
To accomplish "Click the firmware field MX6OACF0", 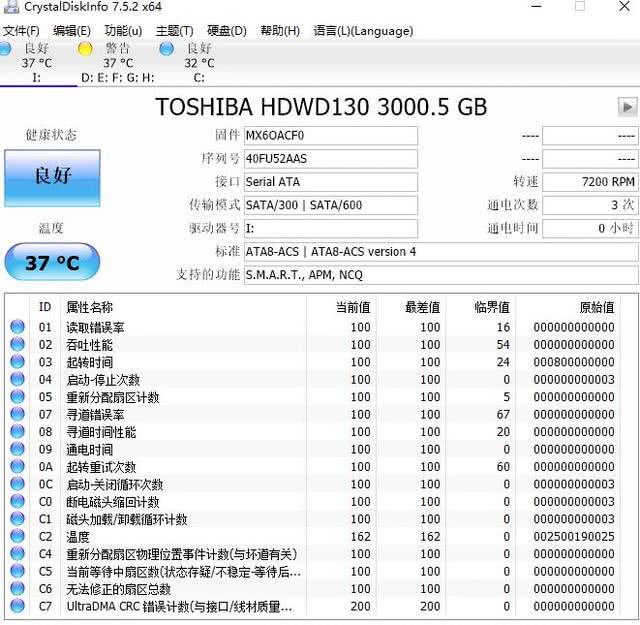I will 331,136.
